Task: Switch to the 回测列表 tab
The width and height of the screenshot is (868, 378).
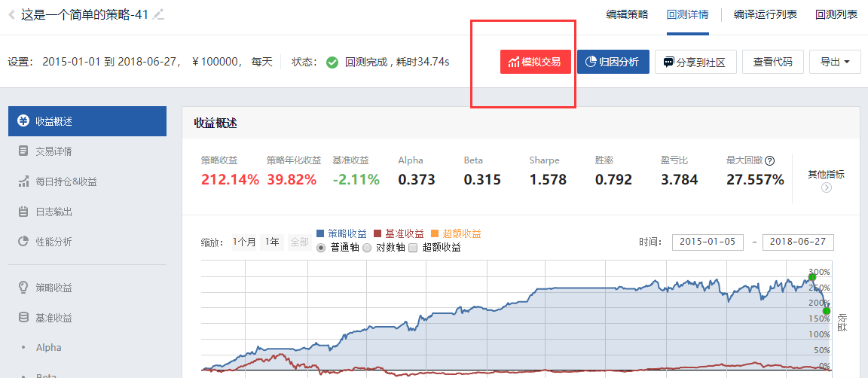Action: coord(836,14)
